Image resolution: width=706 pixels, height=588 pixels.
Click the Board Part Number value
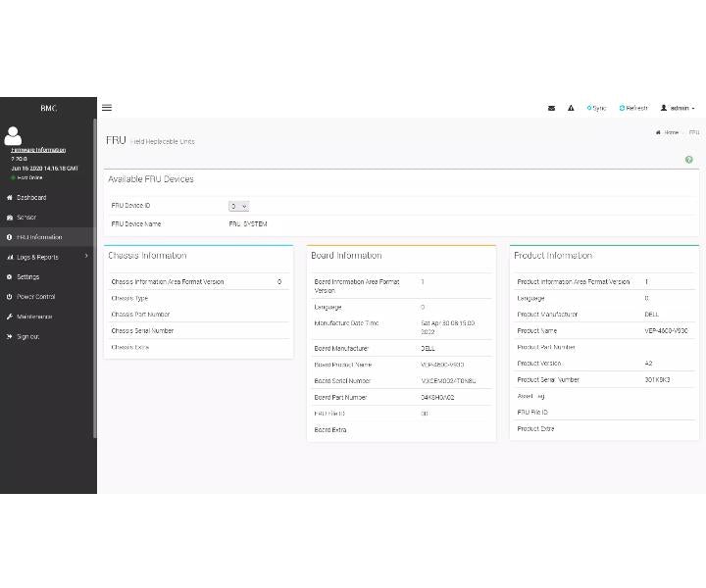click(437, 397)
